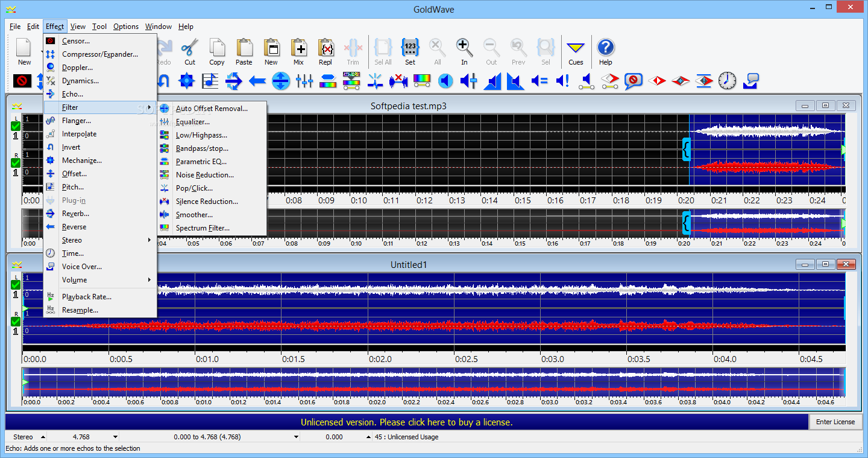Select Doppler... from Effect menu
Screen dimensions: 868x458
(x=99, y=68)
